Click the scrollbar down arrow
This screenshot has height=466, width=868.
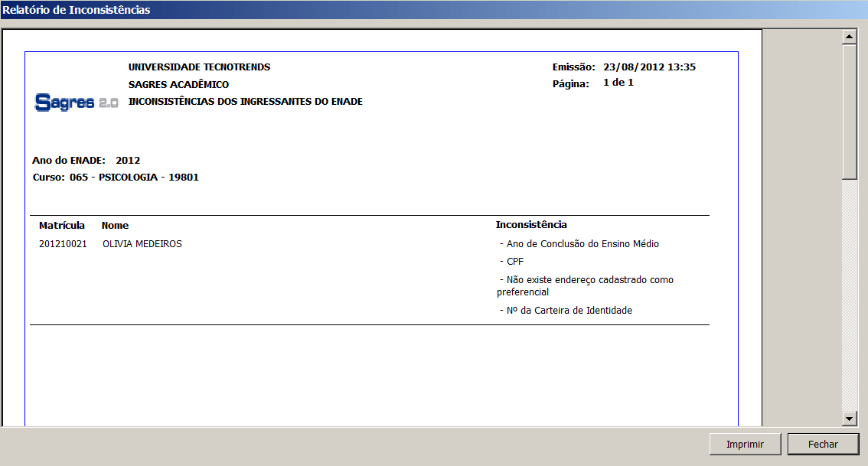[848, 418]
